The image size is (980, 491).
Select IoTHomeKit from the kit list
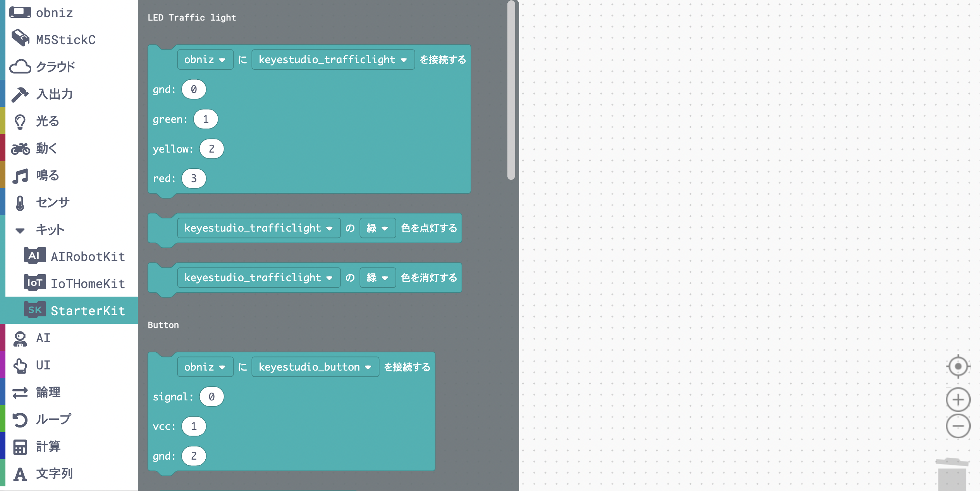click(88, 283)
